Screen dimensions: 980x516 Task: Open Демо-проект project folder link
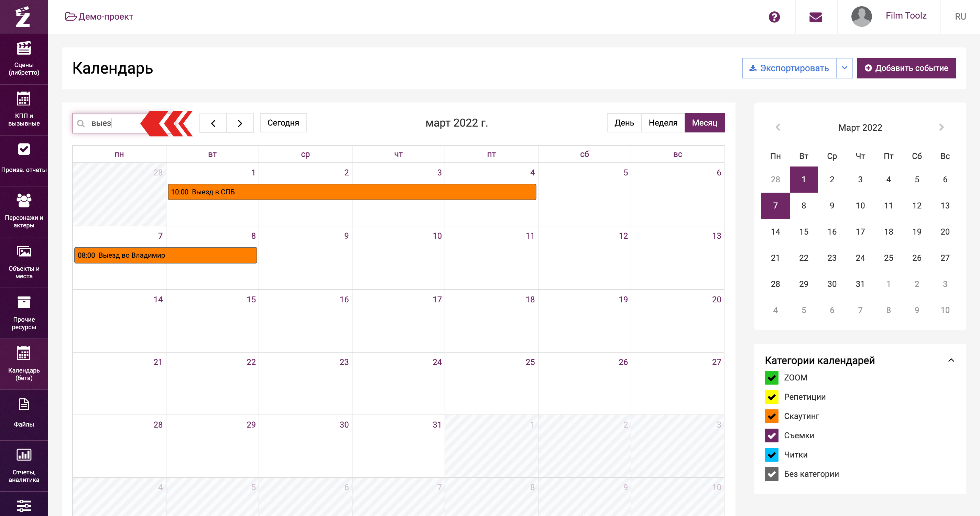[99, 17]
